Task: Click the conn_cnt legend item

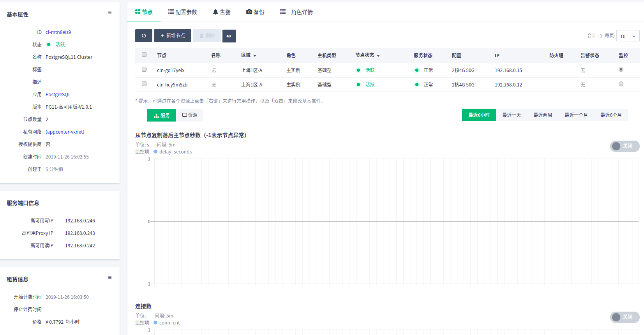Action: click(167, 323)
